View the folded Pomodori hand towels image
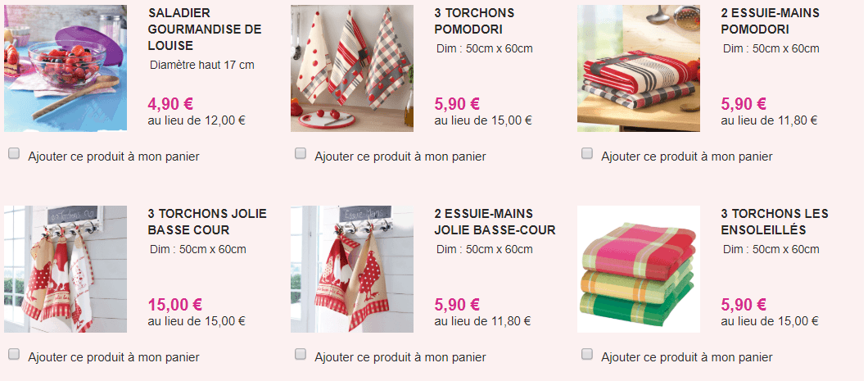Viewport: 868px width, 381px height. (638, 68)
